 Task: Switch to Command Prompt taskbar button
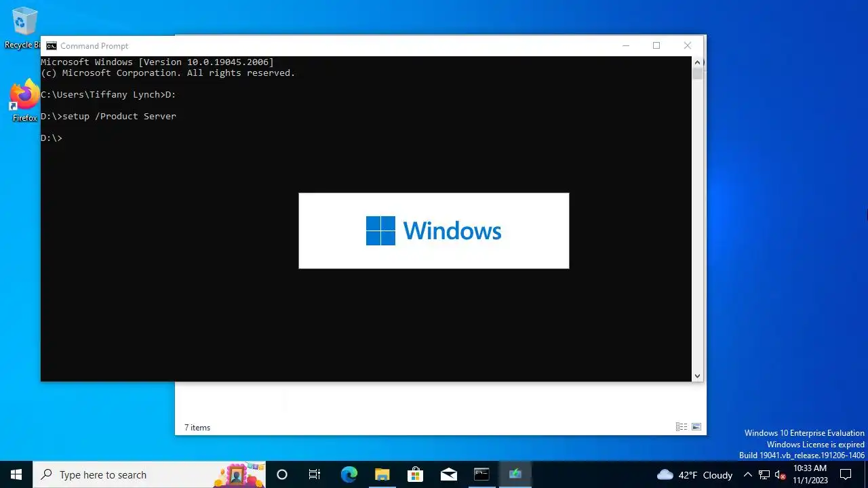(481, 474)
